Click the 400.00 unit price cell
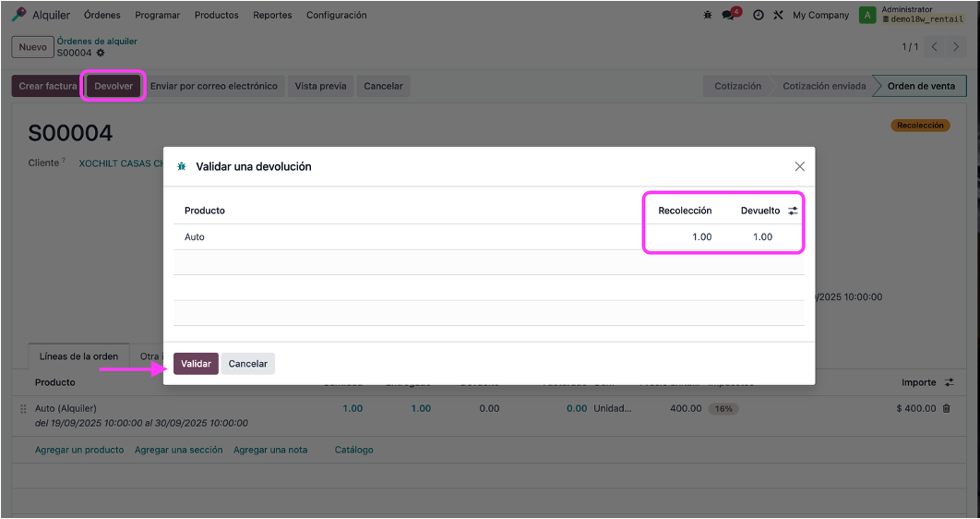The width and height of the screenshot is (980, 519). (686, 408)
